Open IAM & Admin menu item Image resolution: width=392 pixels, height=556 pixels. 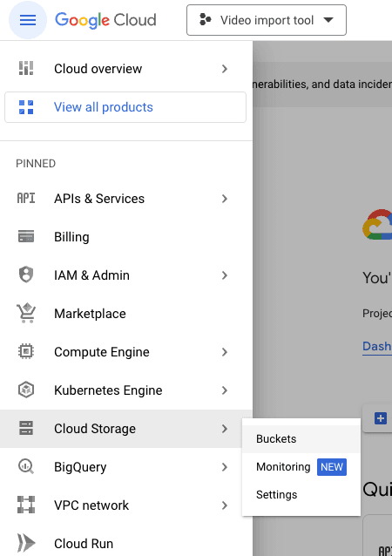pyautogui.click(x=126, y=275)
